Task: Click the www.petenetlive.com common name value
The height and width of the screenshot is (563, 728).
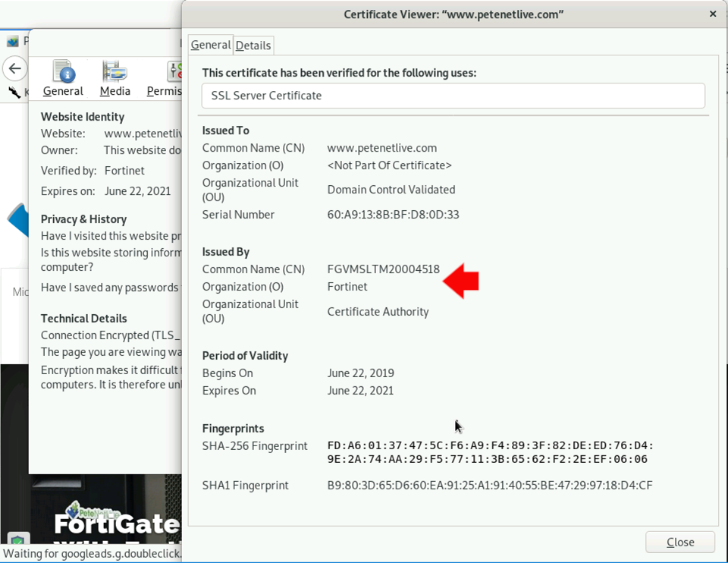Action: coord(382,148)
